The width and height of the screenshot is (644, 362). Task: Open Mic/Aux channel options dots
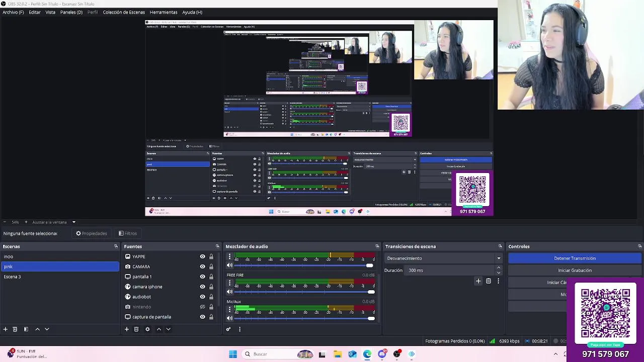229,310
